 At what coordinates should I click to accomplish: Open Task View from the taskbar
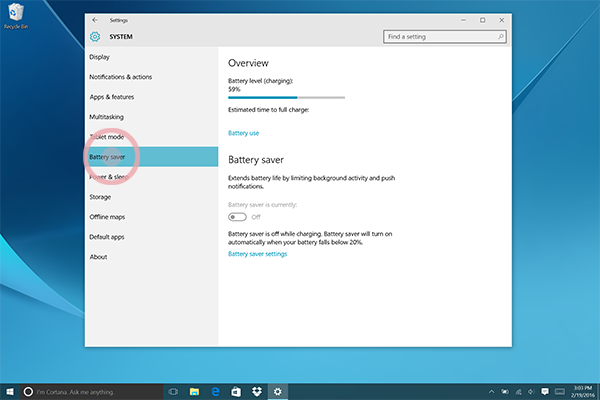[173, 392]
